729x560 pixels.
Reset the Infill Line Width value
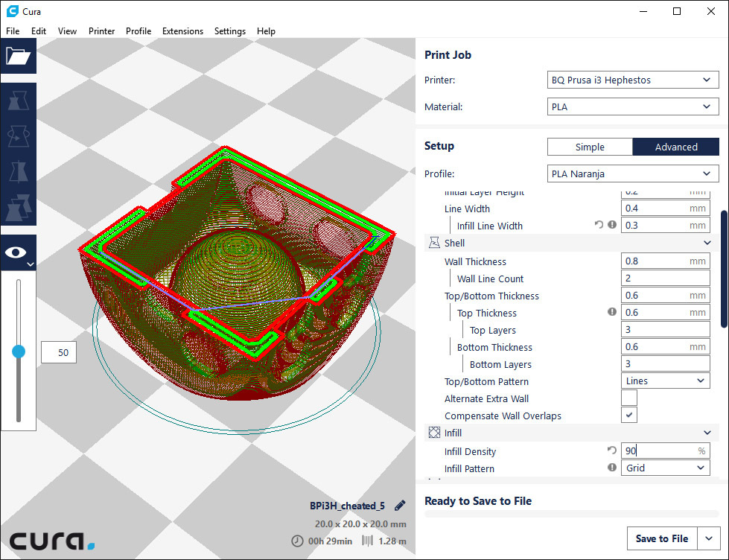pos(599,225)
